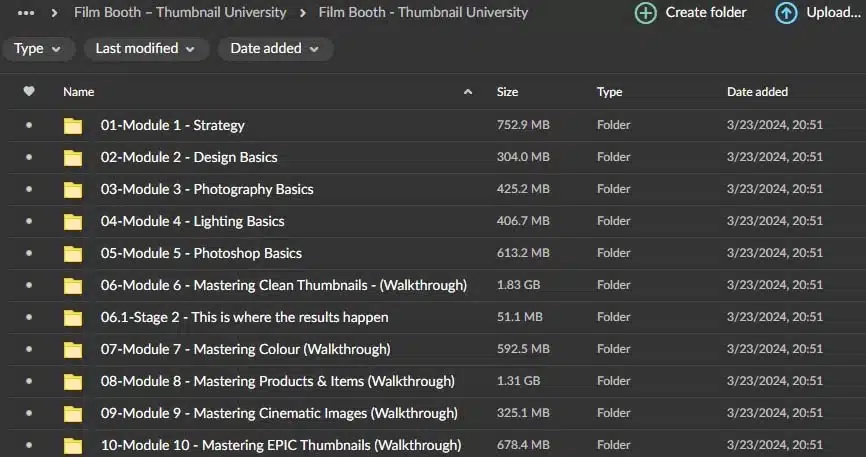This screenshot has width=866, height=457.
Task: Go to first Film Booth – Thumbnail University breadcrumb
Action: pyautogui.click(x=180, y=12)
